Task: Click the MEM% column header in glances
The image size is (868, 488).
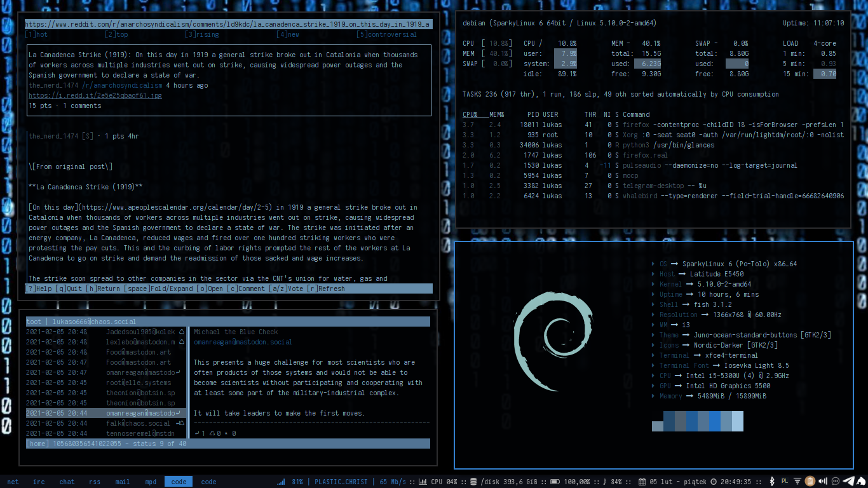Action: point(497,114)
